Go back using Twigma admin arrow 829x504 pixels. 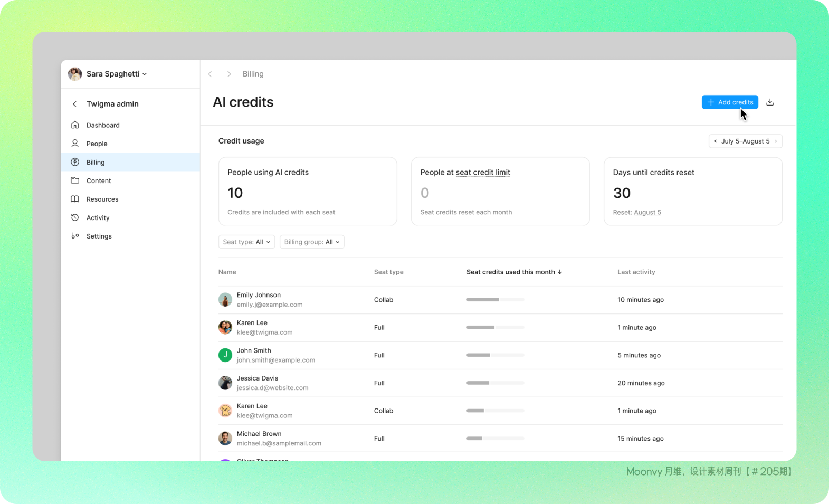click(x=75, y=104)
